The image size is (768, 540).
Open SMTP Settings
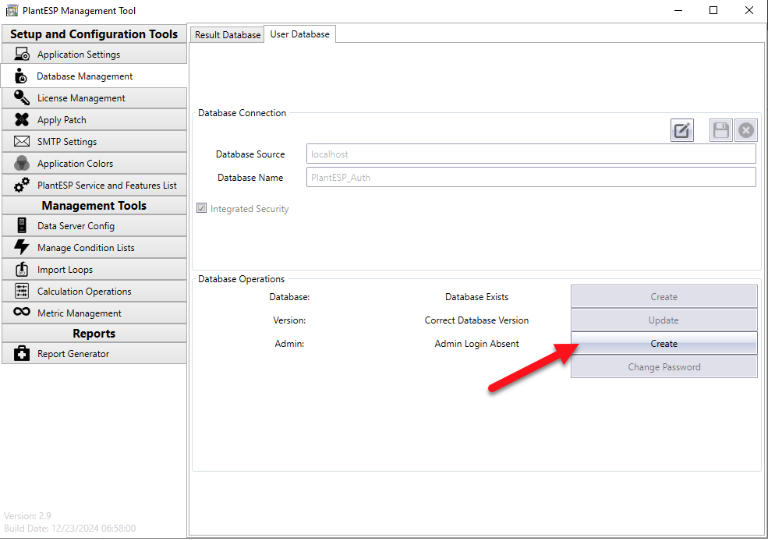(x=94, y=142)
